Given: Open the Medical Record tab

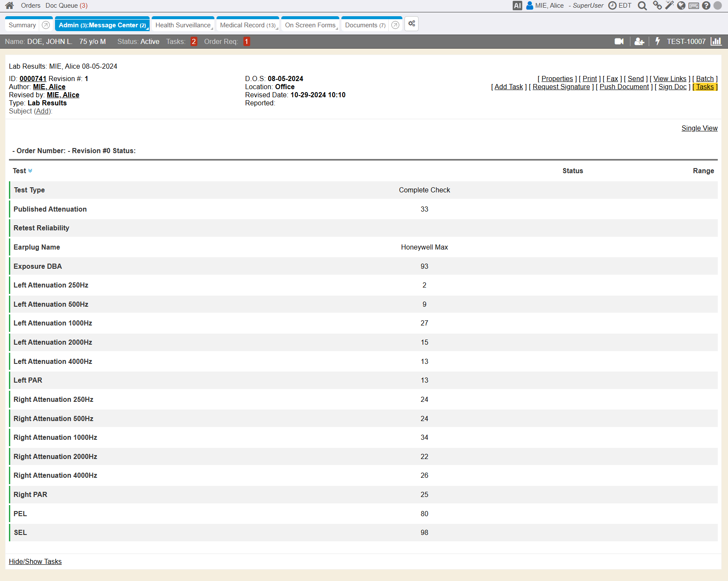Looking at the screenshot, I should [x=248, y=25].
